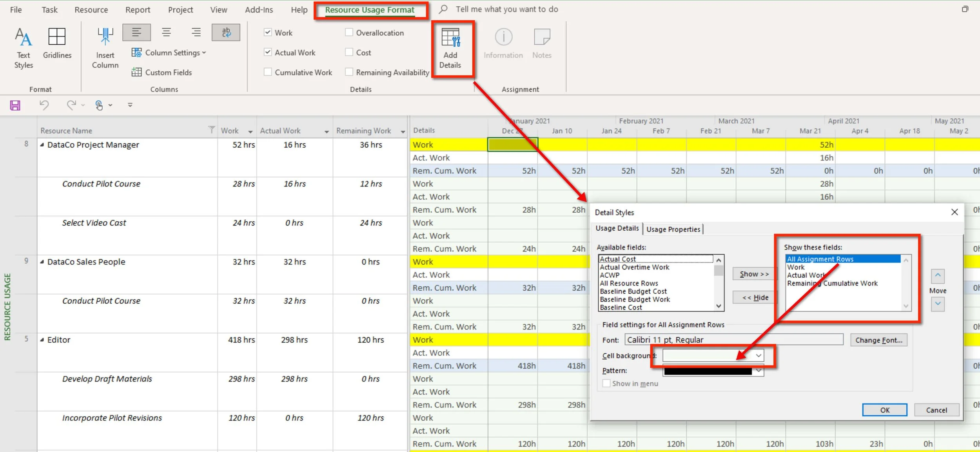Align column text center
The image size is (980, 452).
[166, 33]
